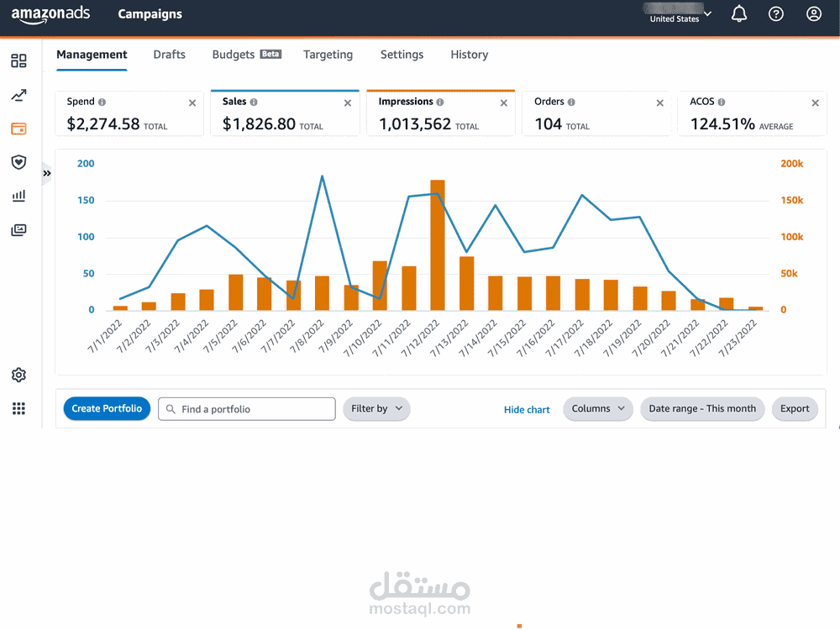
Task: Open the shield heart brand safety icon
Action: pyautogui.click(x=18, y=162)
